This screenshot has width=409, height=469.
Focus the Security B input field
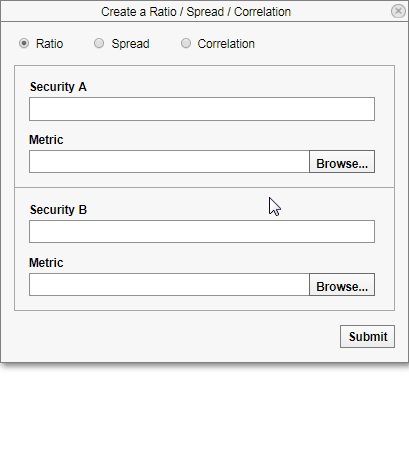(x=202, y=231)
